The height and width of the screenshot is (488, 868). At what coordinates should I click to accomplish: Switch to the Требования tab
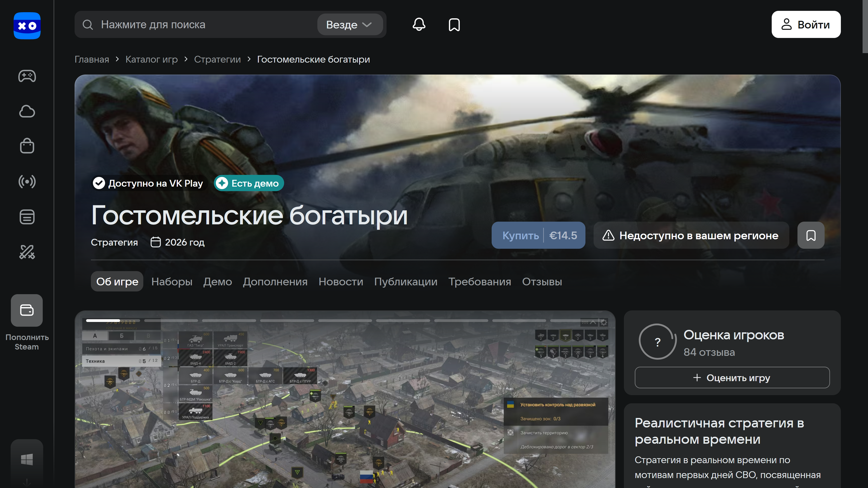(479, 282)
